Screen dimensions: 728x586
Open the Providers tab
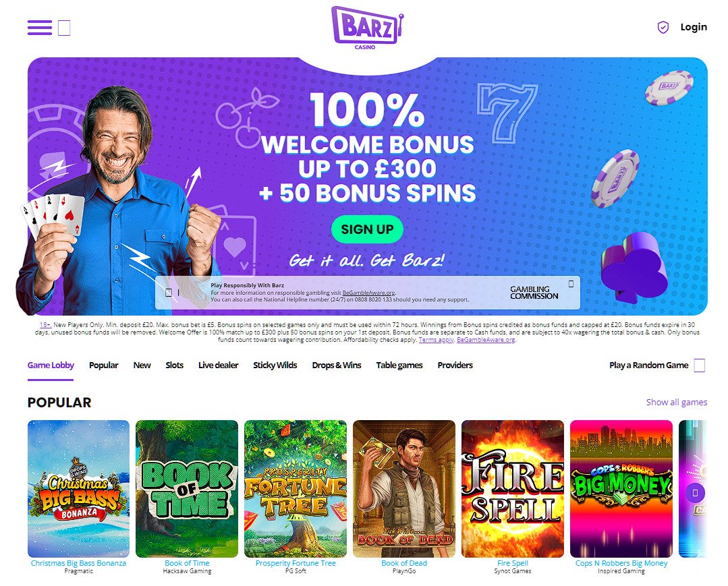pyautogui.click(x=455, y=365)
